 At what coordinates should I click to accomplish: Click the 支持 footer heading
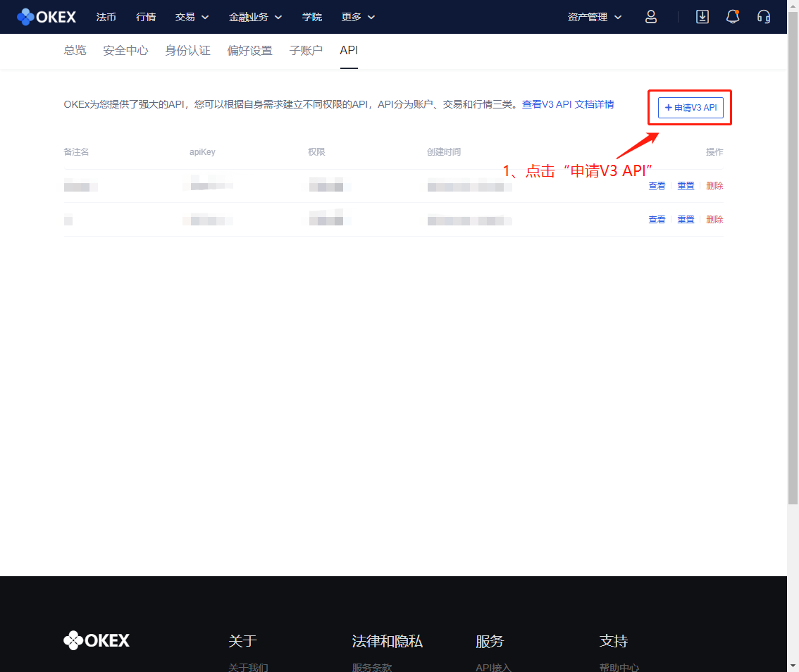(x=614, y=641)
